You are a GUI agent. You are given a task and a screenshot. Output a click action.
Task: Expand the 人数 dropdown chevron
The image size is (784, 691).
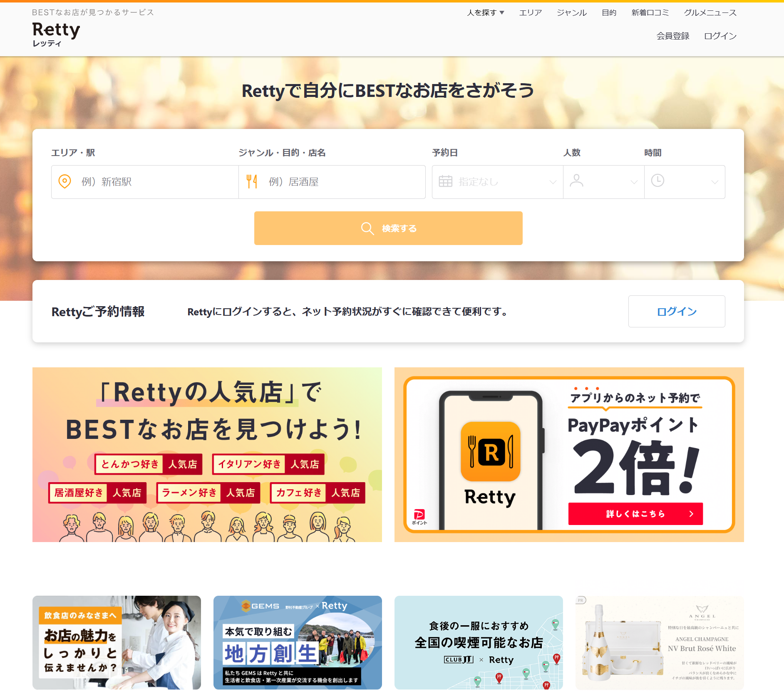pyautogui.click(x=634, y=182)
